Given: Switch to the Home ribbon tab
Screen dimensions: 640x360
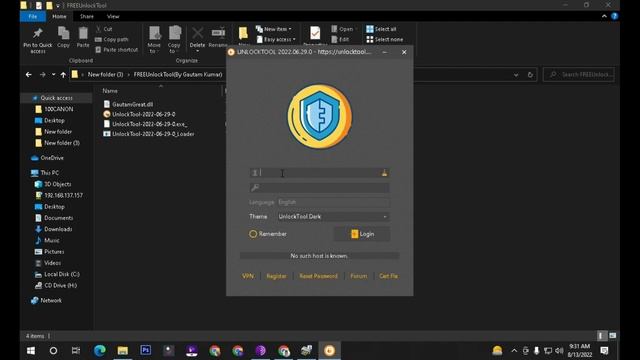Looking at the screenshot, I should point(59,16).
